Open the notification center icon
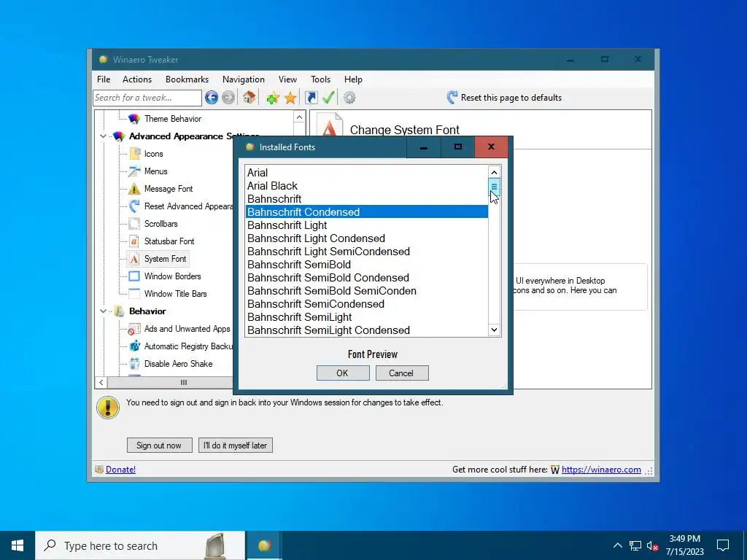This screenshot has width=747, height=560. point(723,545)
